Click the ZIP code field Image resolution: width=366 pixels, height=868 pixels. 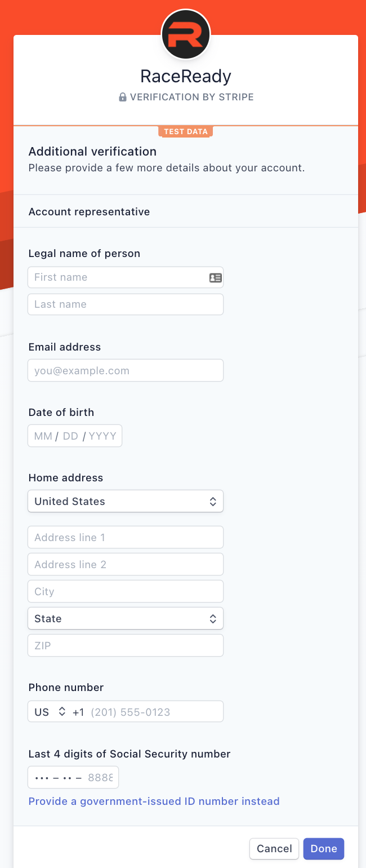click(x=126, y=645)
